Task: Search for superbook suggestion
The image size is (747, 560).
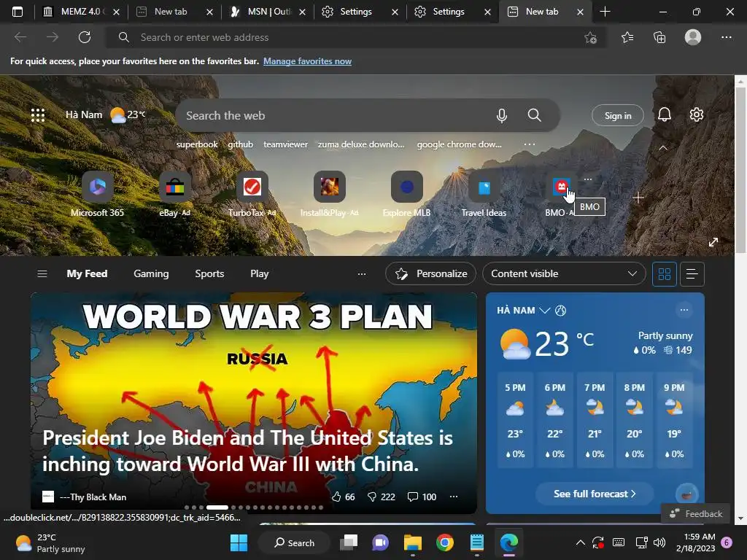Action: 197,144
